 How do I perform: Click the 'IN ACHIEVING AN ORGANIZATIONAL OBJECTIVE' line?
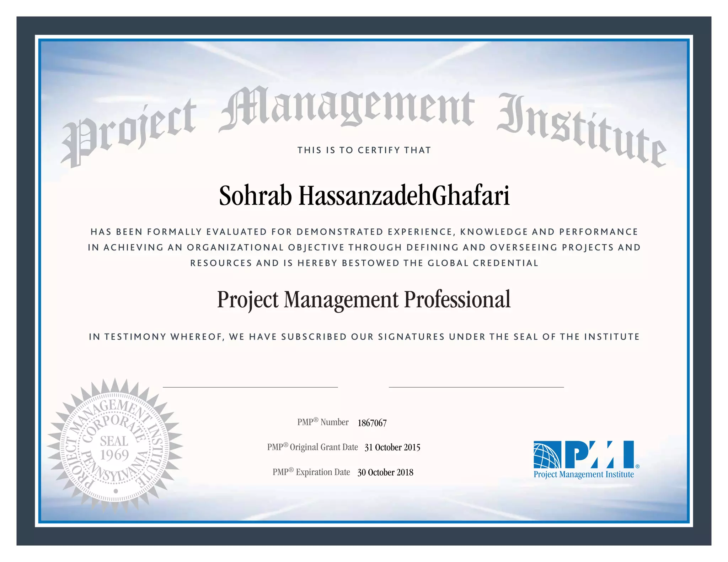(364, 248)
